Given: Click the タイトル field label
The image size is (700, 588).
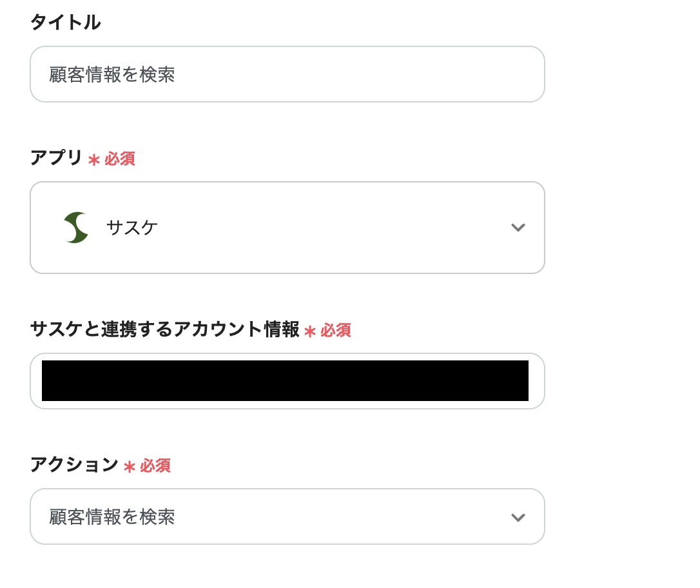Looking at the screenshot, I should click(x=66, y=23).
